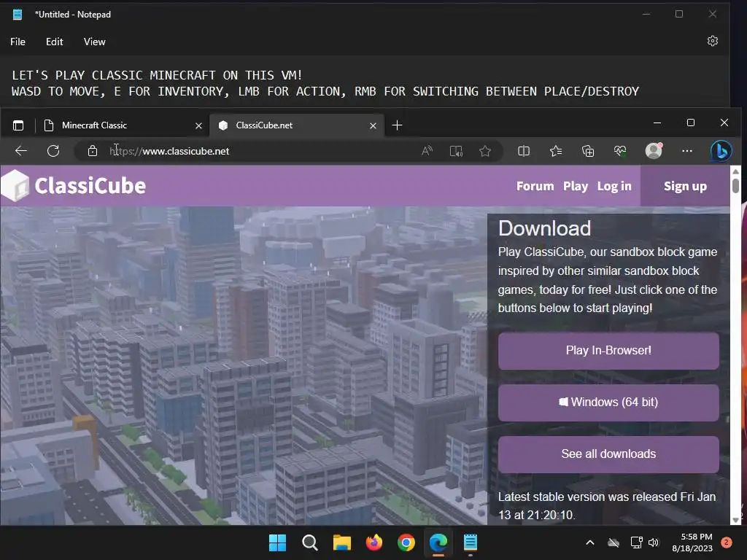Screen dimensions: 747x560
Task: Launch Google Chrome from taskbar
Action: tap(406, 542)
